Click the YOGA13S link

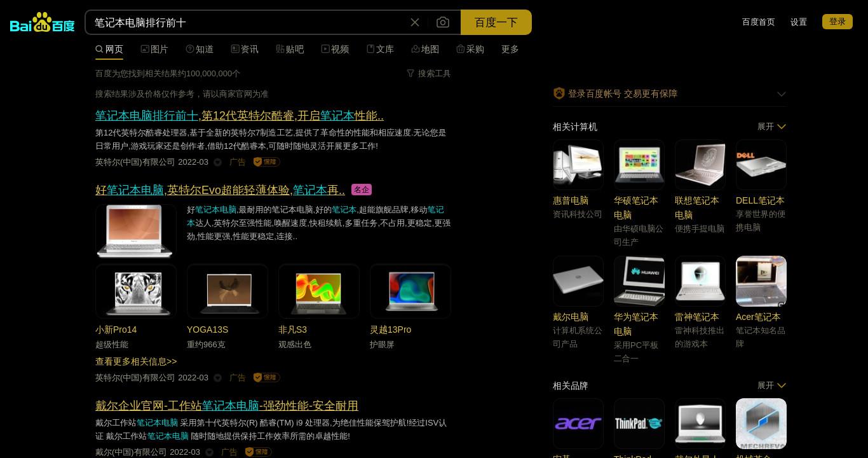pyautogui.click(x=208, y=330)
